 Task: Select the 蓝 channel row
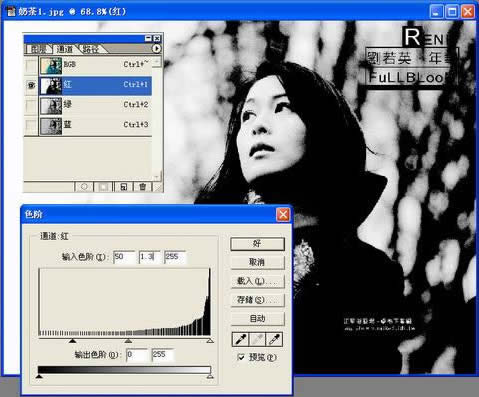click(95, 126)
